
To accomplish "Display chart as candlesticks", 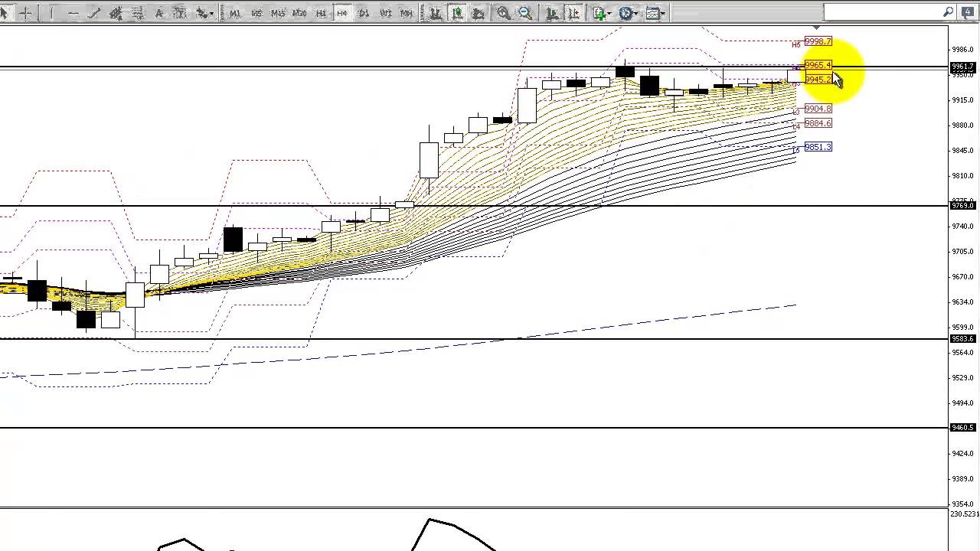I will 456,13.
